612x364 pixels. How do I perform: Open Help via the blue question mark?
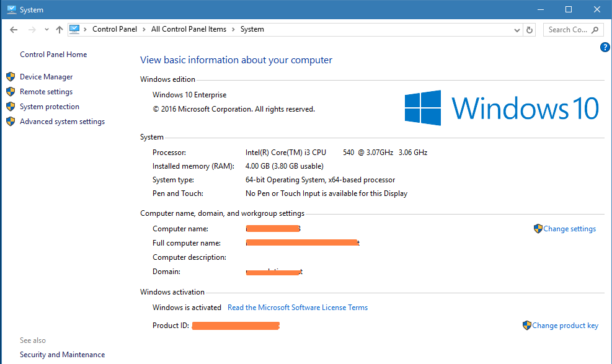coord(605,47)
